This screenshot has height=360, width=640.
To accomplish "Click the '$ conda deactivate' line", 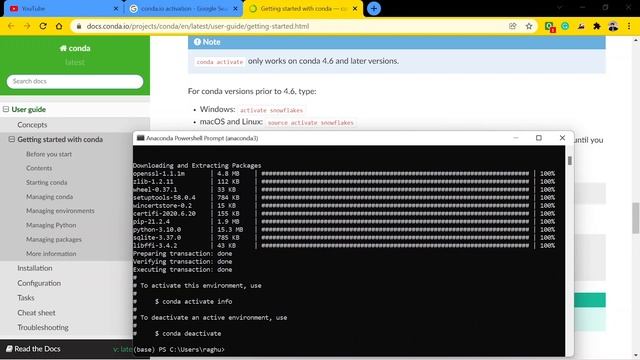I will 188,333.
